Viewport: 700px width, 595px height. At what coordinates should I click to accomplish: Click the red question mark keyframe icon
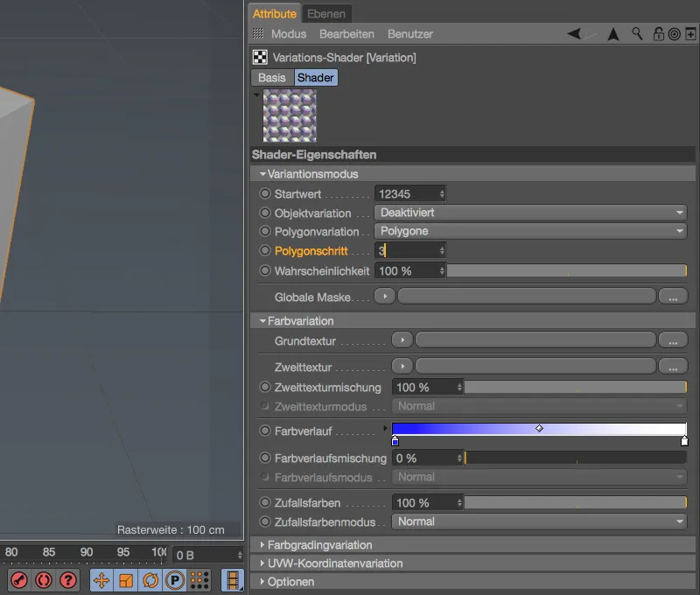tap(68, 580)
